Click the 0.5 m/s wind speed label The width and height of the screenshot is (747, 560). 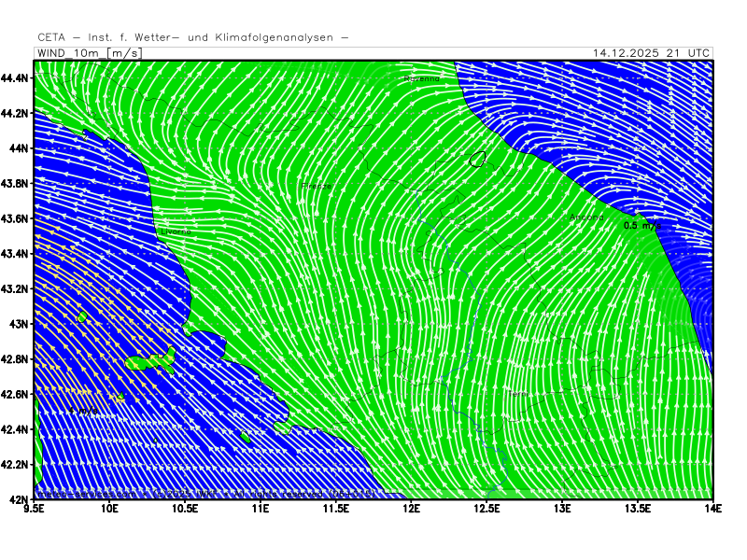[x=642, y=226]
